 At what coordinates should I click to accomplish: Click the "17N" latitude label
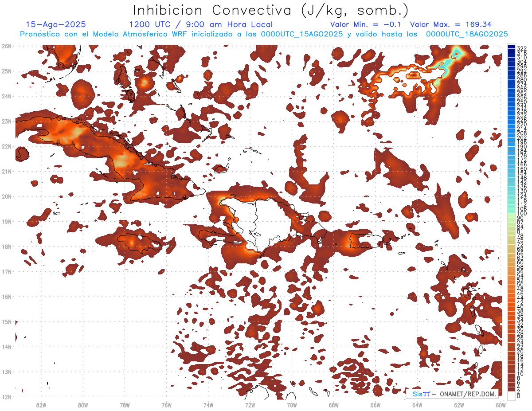click(7, 271)
